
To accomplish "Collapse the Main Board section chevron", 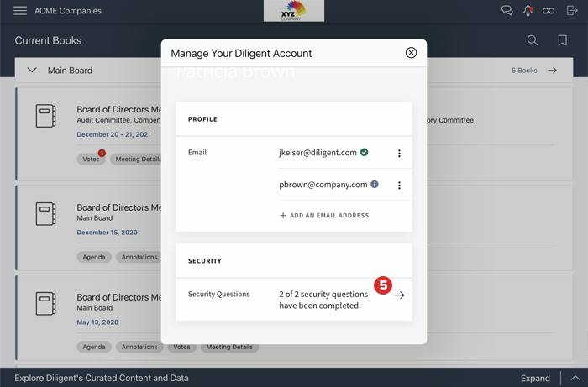I will 32,71.
